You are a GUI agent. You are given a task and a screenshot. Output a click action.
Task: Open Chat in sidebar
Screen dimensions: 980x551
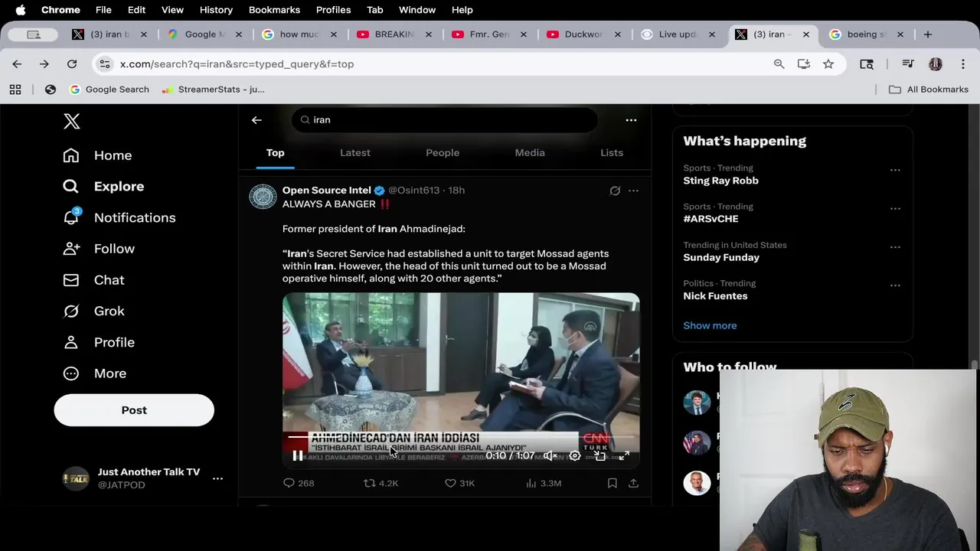93,280
